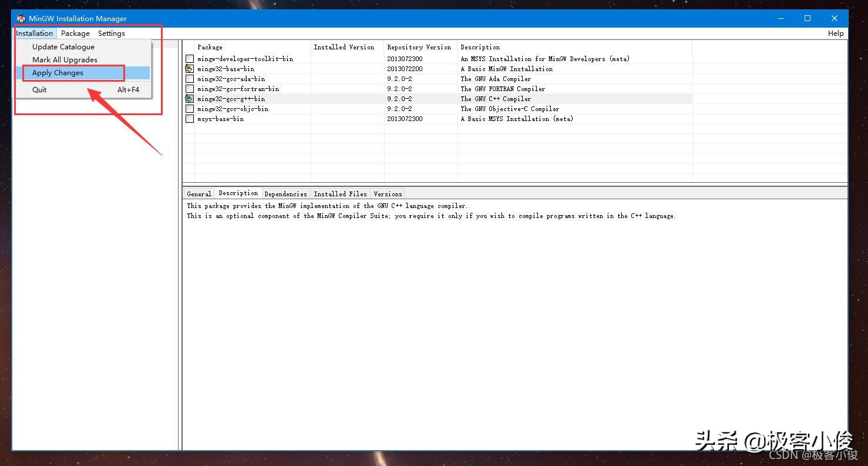The width and height of the screenshot is (868, 466).
Task: Maximize the MinGW Installation Manager window
Action: click(808, 18)
